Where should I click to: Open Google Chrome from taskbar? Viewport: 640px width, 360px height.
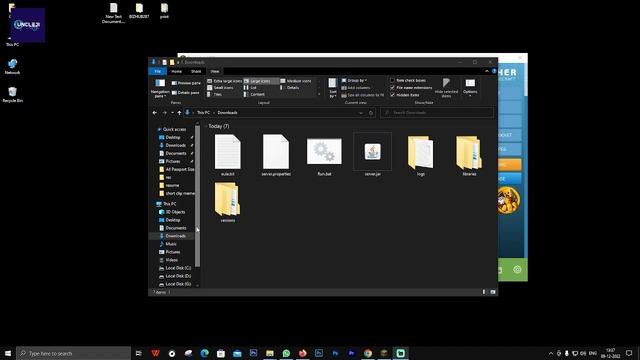(x=368, y=353)
